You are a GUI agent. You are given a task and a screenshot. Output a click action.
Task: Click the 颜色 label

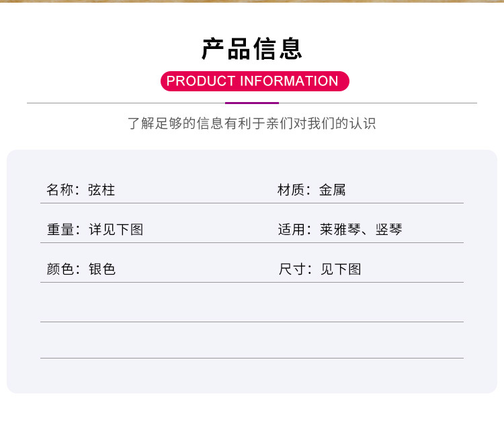(60, 269)
